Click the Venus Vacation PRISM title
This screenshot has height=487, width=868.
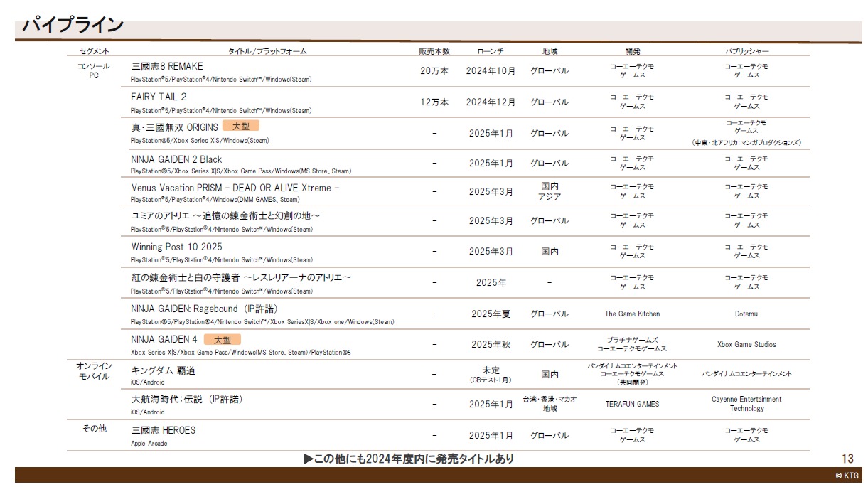pyautogui.click(x=235, y=188)
